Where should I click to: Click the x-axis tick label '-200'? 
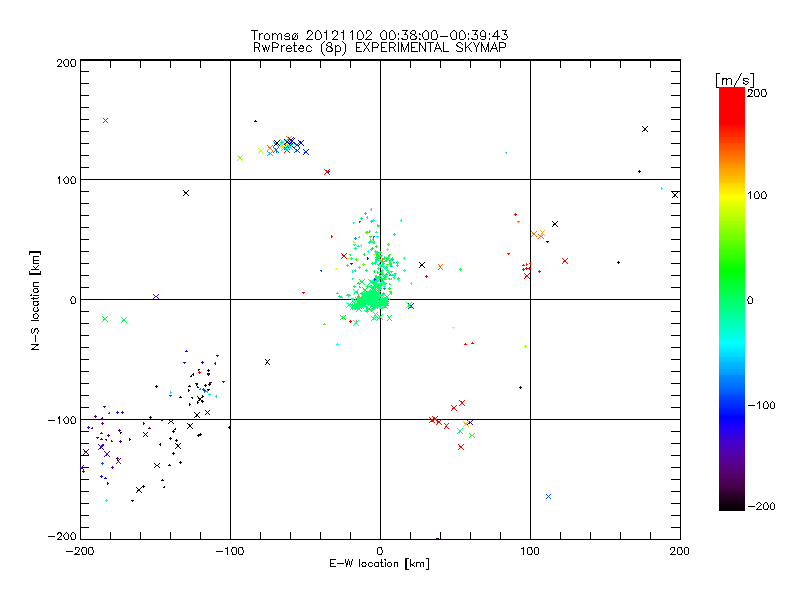[81, 552]
